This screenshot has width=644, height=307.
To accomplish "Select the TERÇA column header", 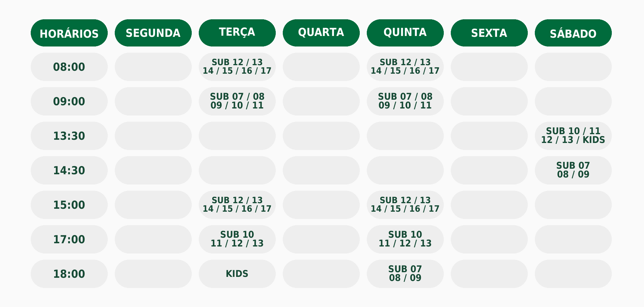I will coord(237,33).
